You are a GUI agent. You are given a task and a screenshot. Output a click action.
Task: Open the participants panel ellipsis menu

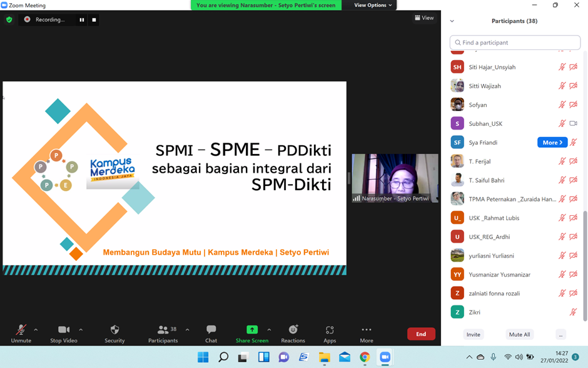tap(560, 334)
